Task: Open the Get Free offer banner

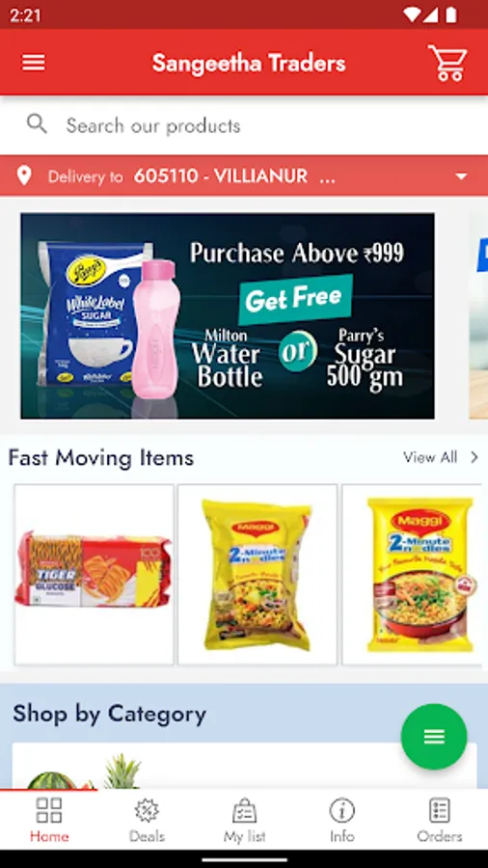Action: tap(228, 315)
